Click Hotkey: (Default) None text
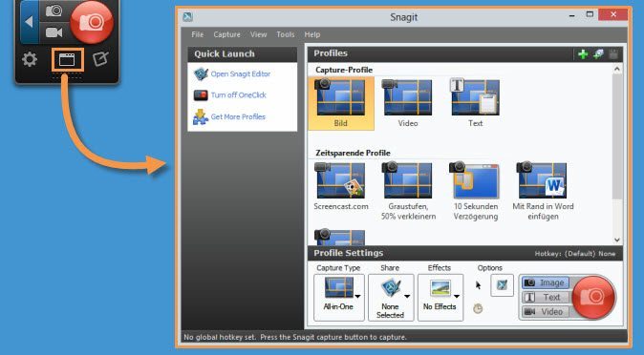 click(574, 254)
